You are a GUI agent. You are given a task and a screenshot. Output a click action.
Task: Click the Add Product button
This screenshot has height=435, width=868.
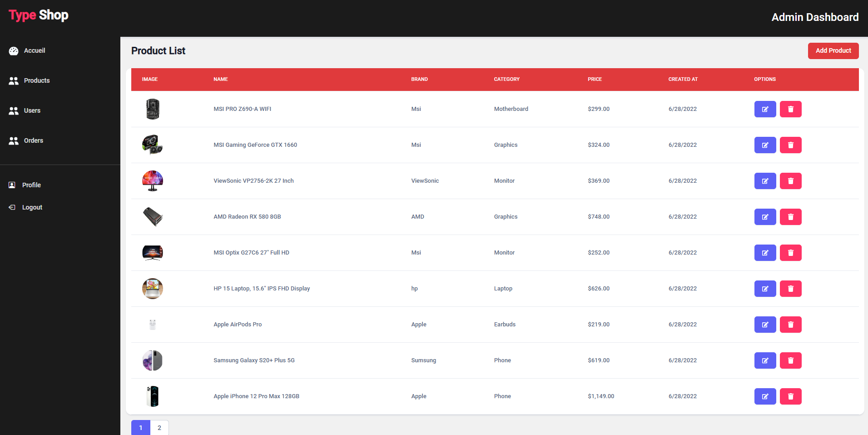pyautogui.click(x=833, y=51)
